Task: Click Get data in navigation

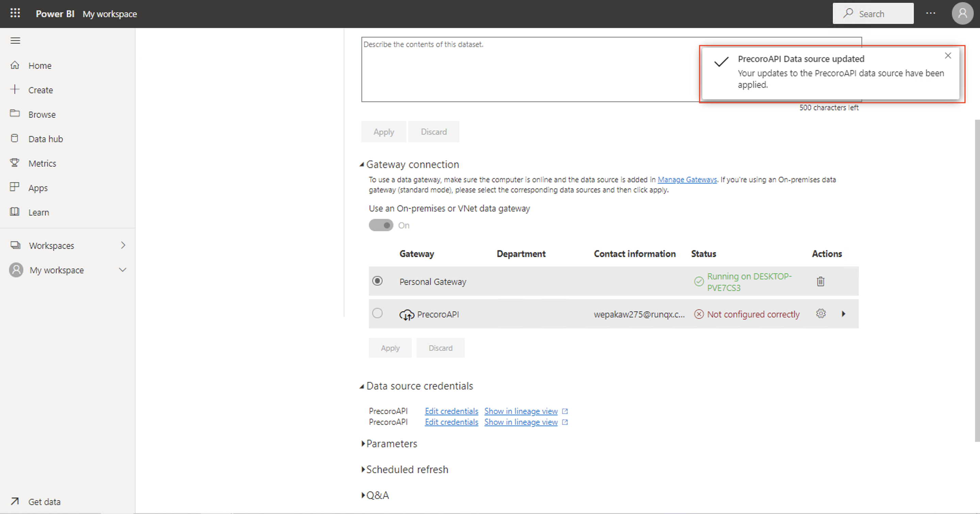Action: 45,502
